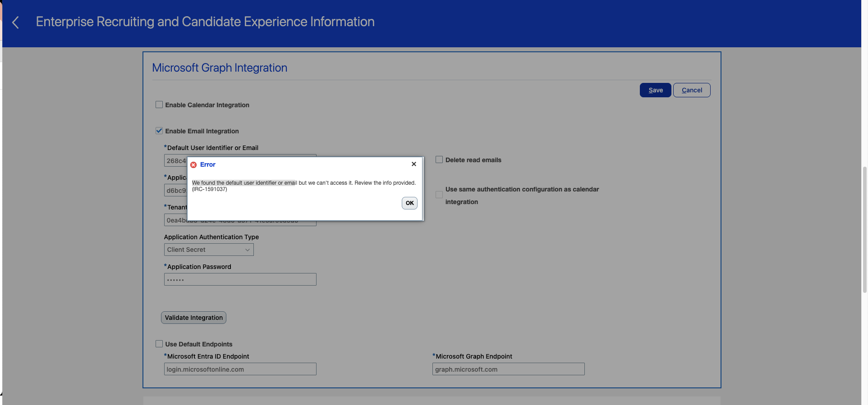Click the Enterprise Recruiting and Candidate Experience title
This screenshot has height=405, width=868.
click(x=205, y=22)
